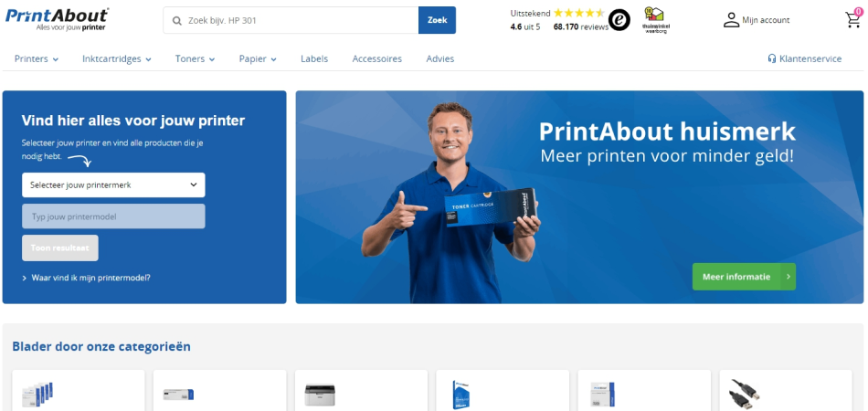This screenshot has height=411, width=868.
Task: Expand the Inktcartridges menu
Action: (117, 58)
